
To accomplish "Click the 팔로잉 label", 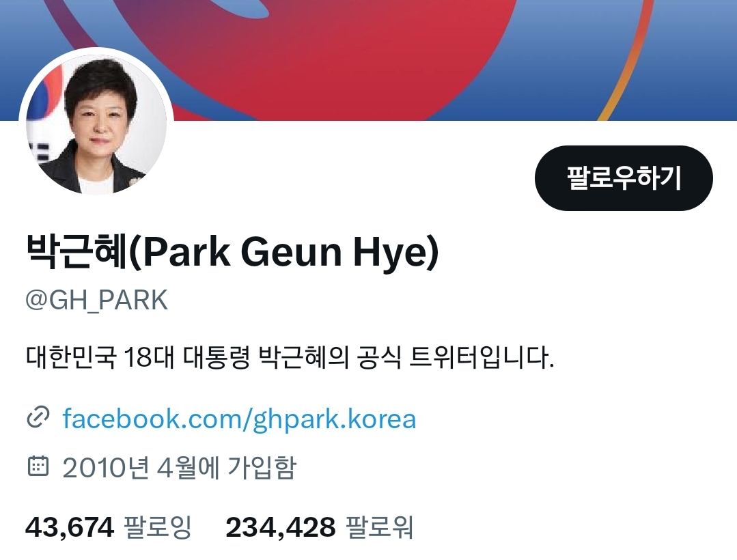I will (158, 527).
